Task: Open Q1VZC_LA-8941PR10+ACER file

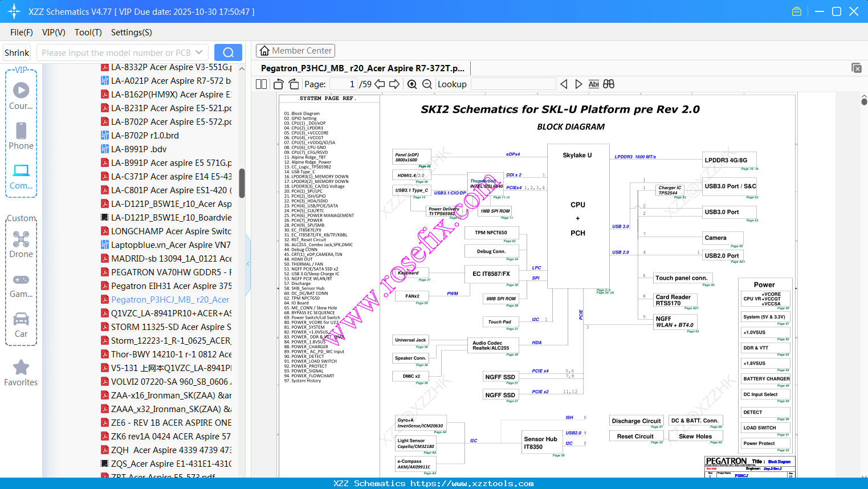Action: pyautogui.click(x=166, y=313)
